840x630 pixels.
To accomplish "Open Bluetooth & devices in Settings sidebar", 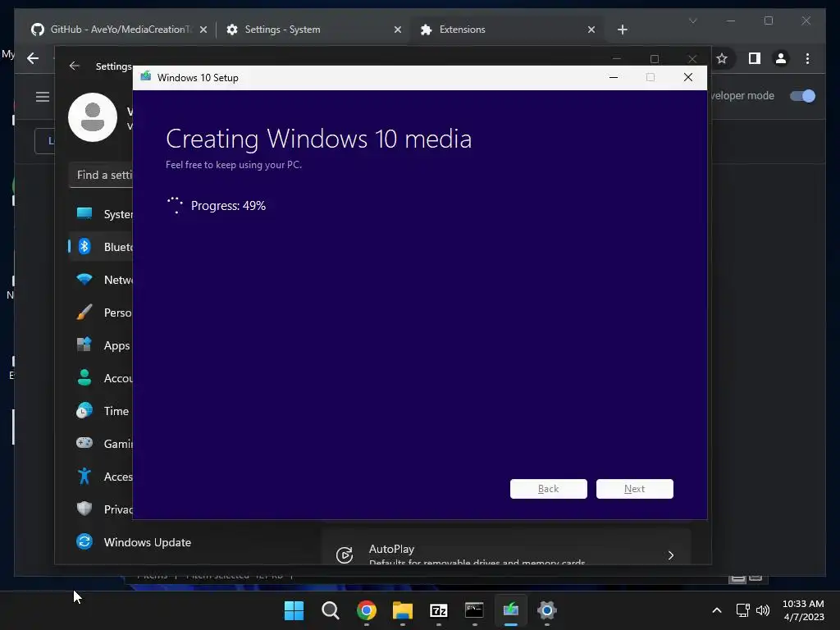I will (101, 247).
